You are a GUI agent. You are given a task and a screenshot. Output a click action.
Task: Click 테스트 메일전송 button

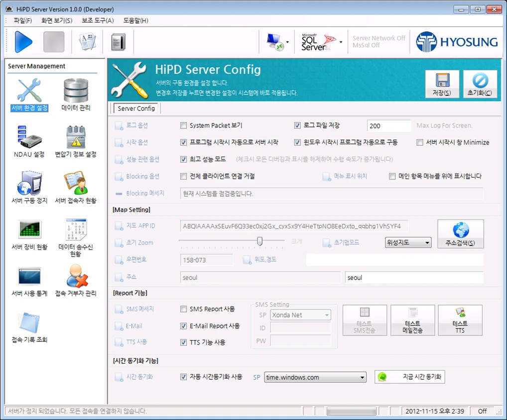[x=412, y=320]
